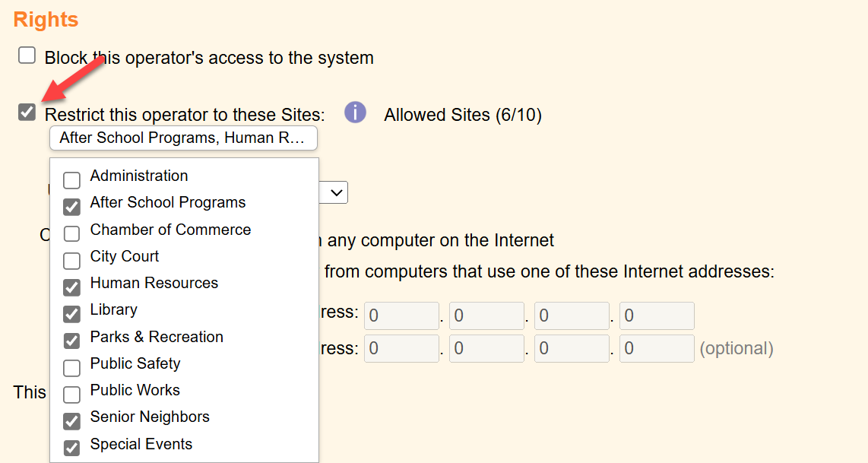
Task: Uncheck the Senior Neighbors site
Action: [71, 421]
